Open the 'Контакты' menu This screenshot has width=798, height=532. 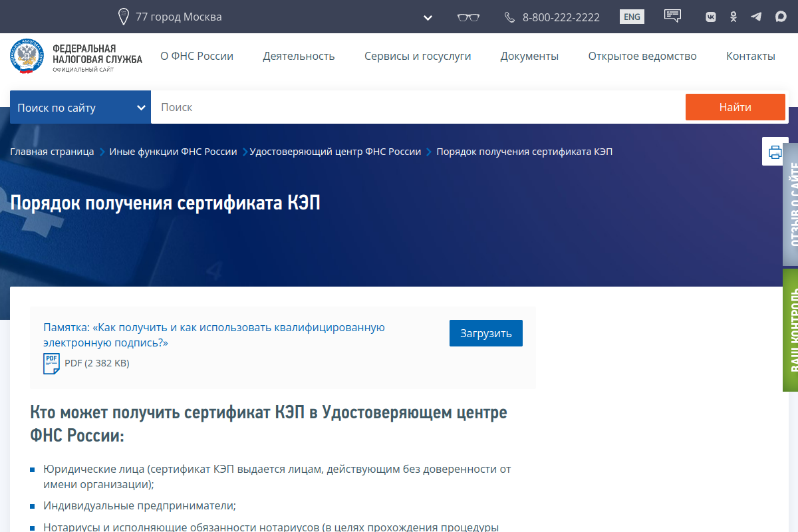pos(751,57)
